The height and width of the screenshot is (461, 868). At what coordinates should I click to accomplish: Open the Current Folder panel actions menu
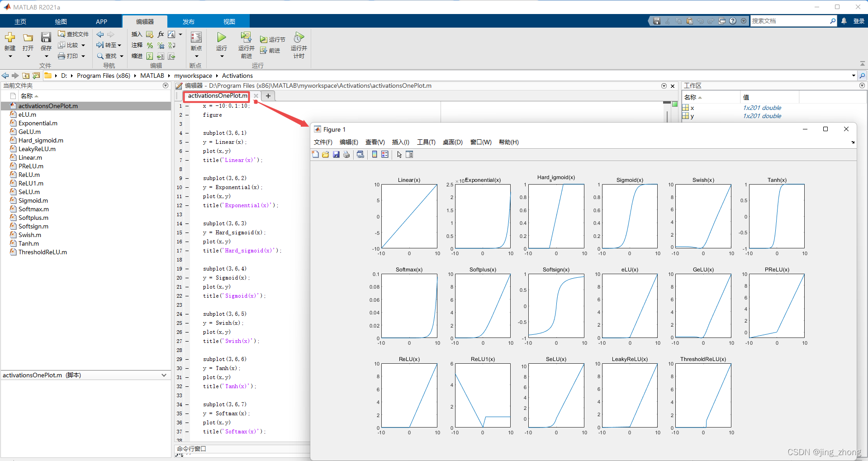[x=166, y=86]
